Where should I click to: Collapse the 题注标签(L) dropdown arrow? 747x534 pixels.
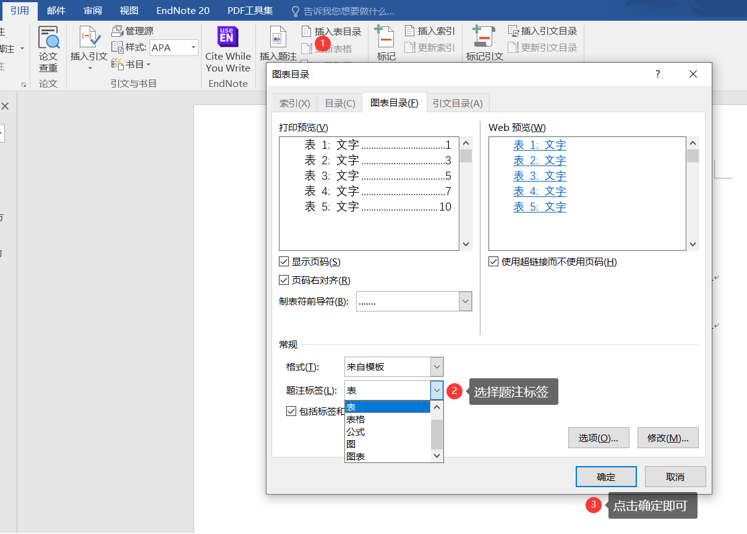tap(436, 391)
